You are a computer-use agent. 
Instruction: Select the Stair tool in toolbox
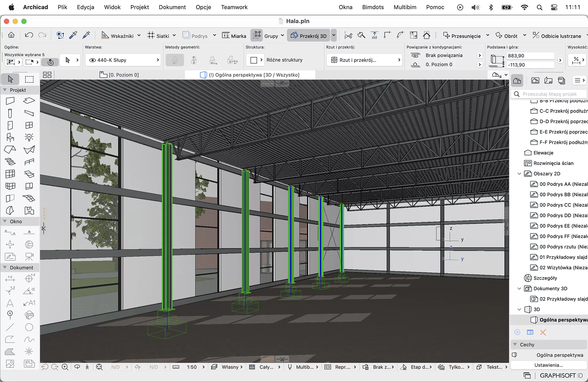click(x=10, y=162)
